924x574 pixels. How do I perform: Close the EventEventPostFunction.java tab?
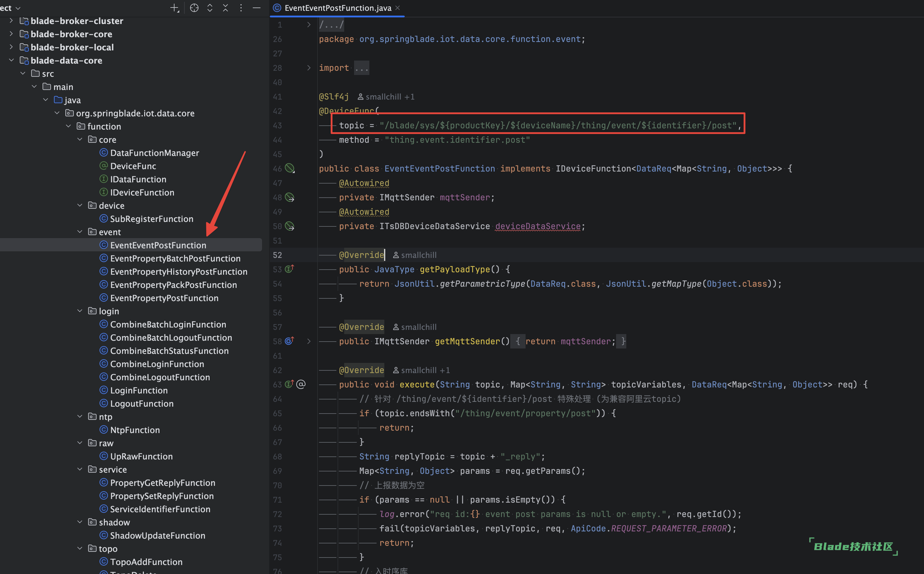coord(398,8)
